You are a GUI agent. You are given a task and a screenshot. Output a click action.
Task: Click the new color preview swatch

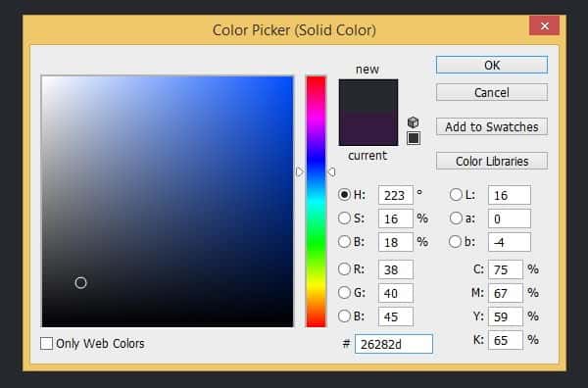(x=368, y=96)
